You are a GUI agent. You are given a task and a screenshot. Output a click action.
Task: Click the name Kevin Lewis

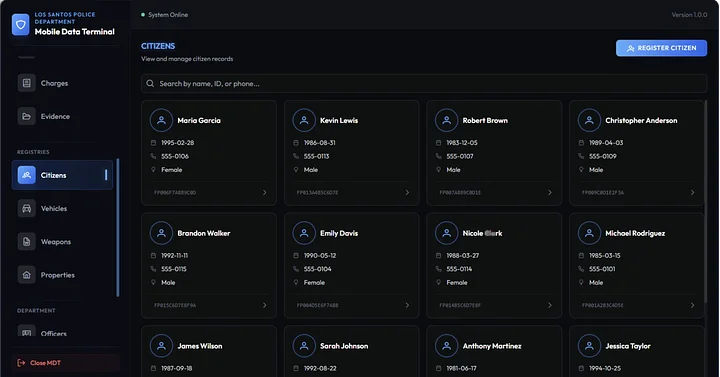coord(339,120)
